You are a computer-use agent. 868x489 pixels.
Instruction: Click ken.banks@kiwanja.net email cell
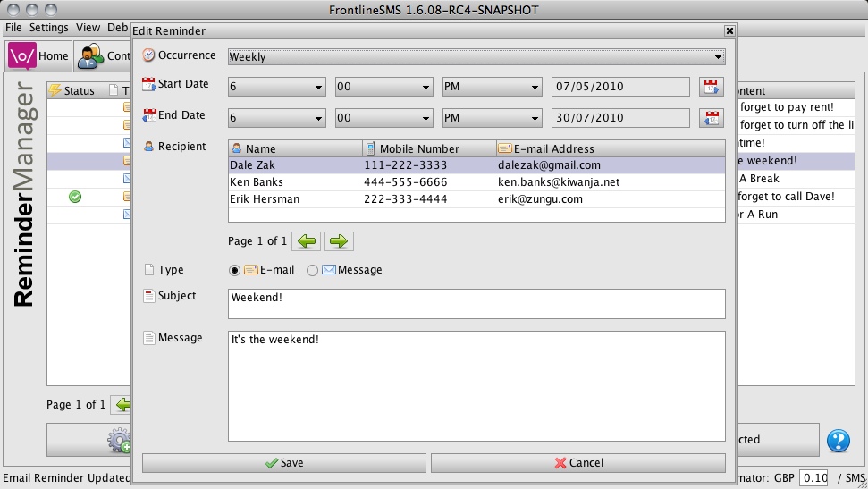(559, 182)
